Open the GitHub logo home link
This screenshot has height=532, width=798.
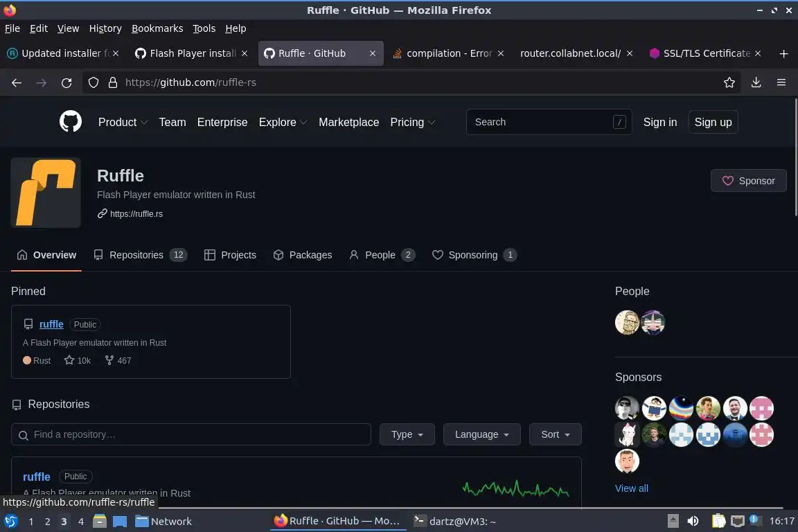click(x=70, y=122)
